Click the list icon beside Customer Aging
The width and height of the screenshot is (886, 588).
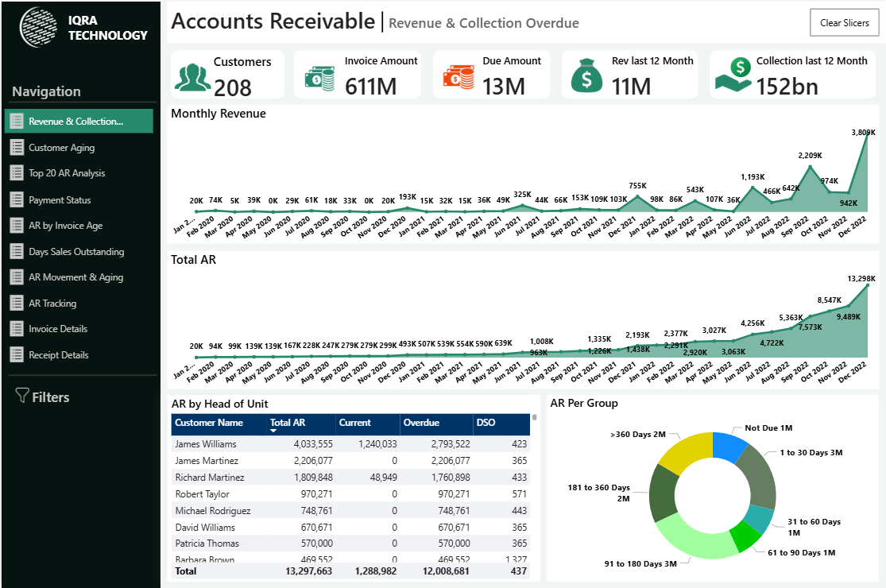pyautogui.click(x=17, y=147)
